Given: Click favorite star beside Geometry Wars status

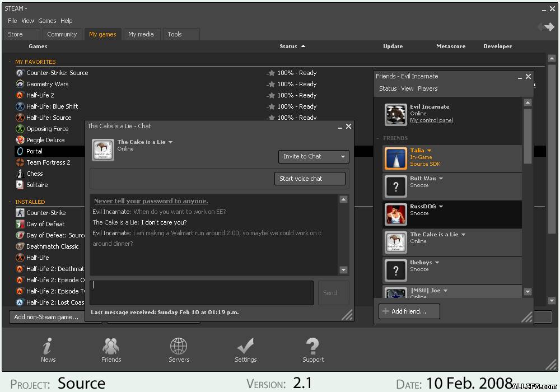Looking at the screenshot, I should (272, 84).
